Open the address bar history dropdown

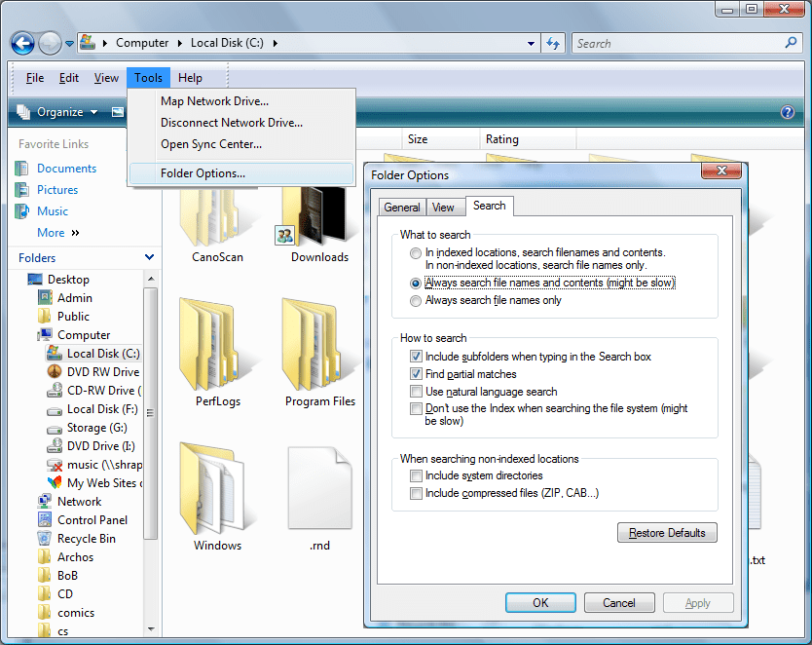(x=531, y=44)
